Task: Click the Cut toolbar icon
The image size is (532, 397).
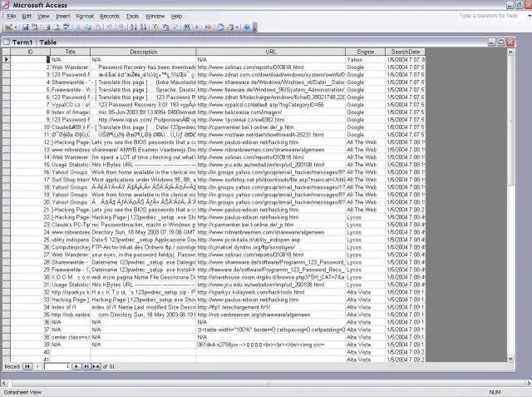Action: pyautogui.click(x=79, y=27)
